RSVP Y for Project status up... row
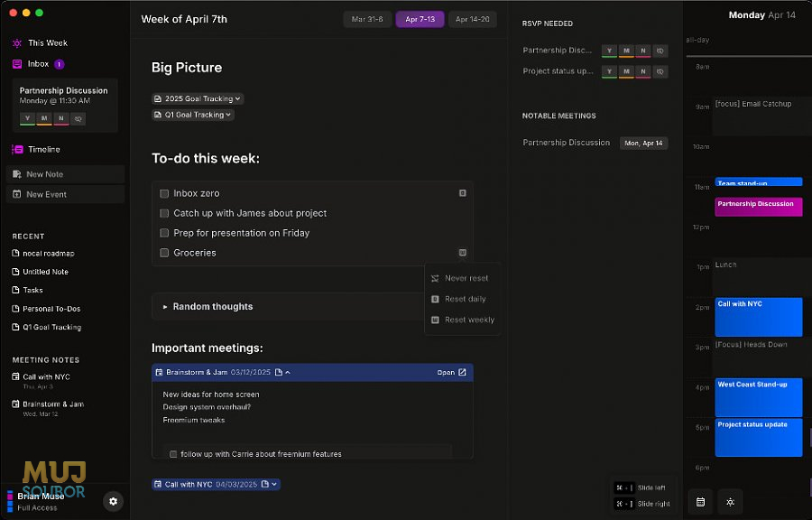 (x=610, y=71)
